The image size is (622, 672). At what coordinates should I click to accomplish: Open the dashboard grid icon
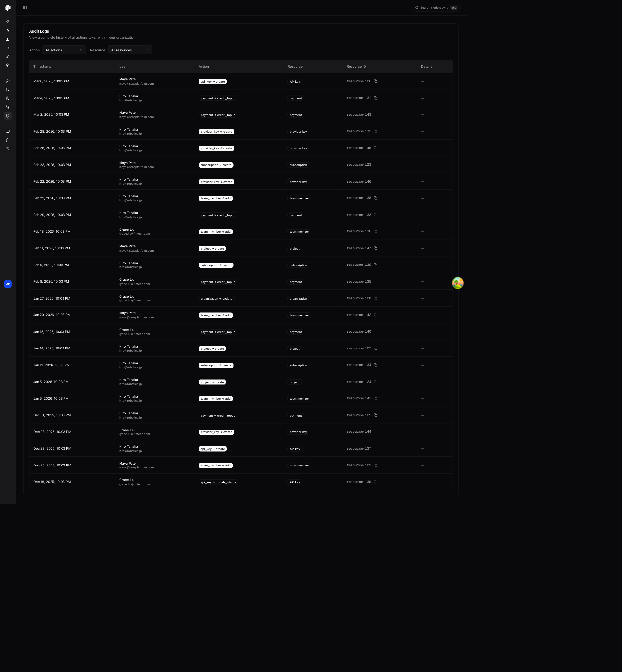pyautogui.click(x=8, y=22)
